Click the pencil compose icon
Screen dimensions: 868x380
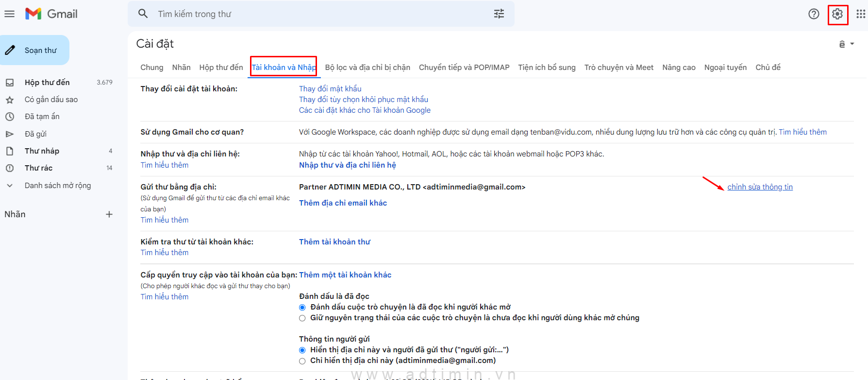click(10, 50)
